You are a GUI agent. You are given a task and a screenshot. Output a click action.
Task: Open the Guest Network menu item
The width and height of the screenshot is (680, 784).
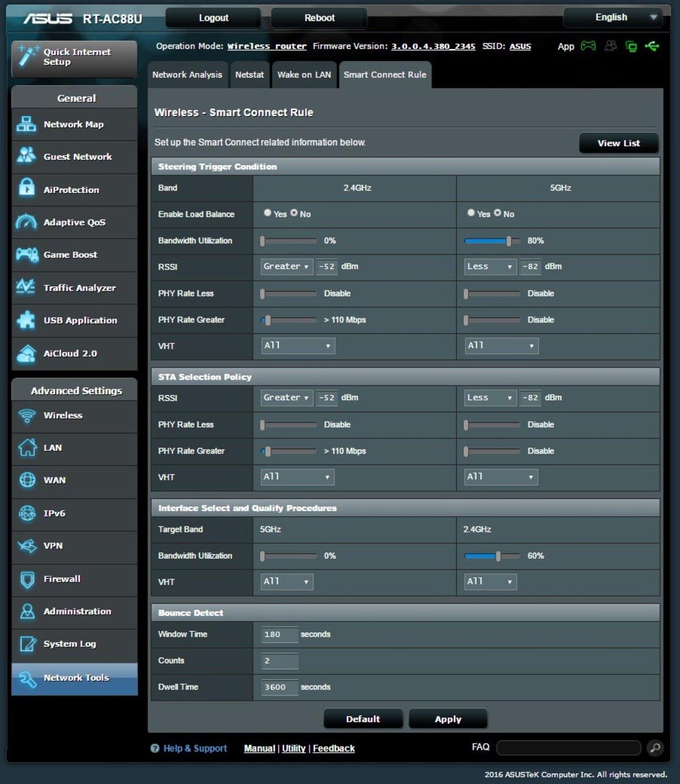(x=74, y=156)
